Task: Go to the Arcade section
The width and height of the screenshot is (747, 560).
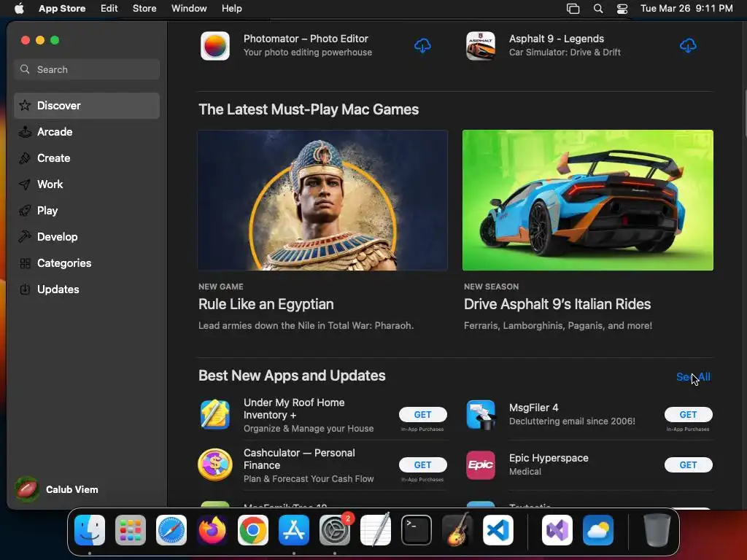Action: [x=87, y=132]
